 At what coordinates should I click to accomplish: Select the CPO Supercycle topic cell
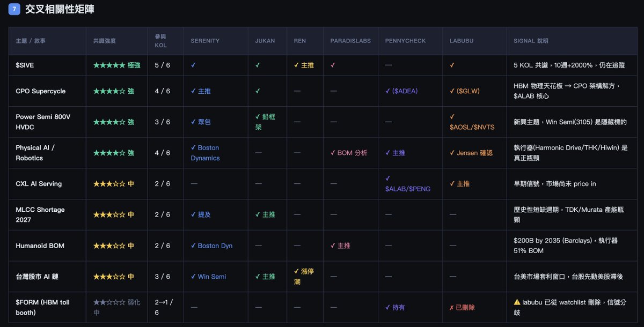pos(41,91)
